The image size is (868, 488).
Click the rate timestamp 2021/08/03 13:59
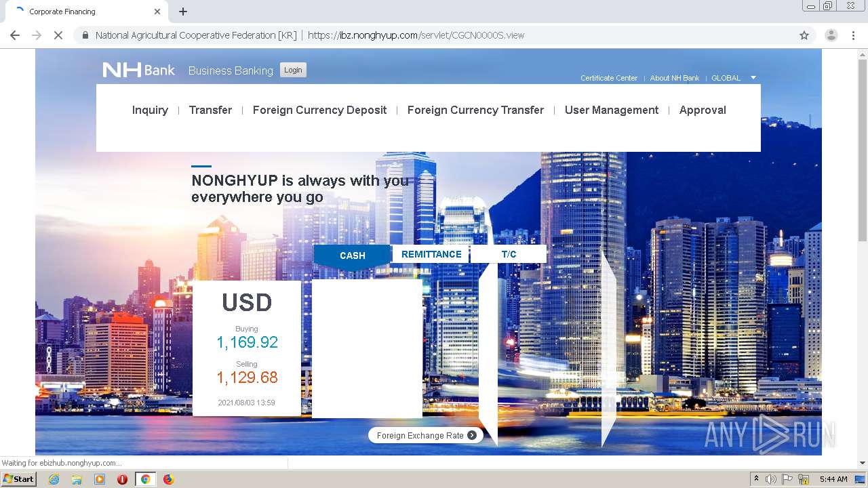click(x=246, y=403)
